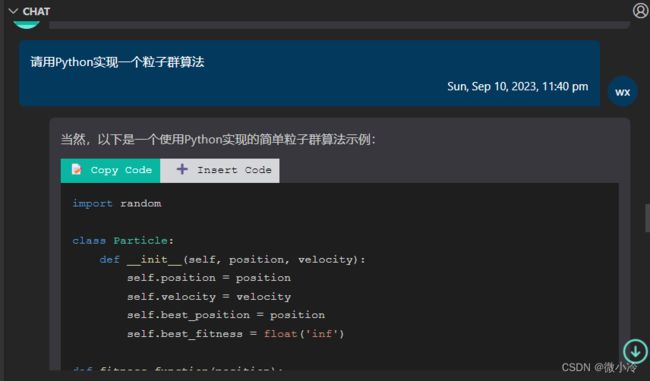This screenshot has height=381, width=650.
Task: Click the self.velocity assignment line
Action: 209,296
